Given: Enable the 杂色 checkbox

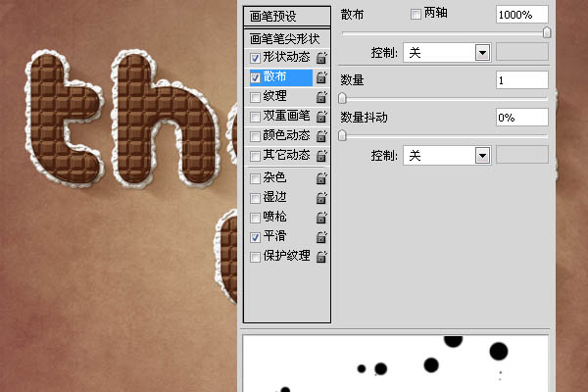Looking at the screenshot, I should pos(255,178).
